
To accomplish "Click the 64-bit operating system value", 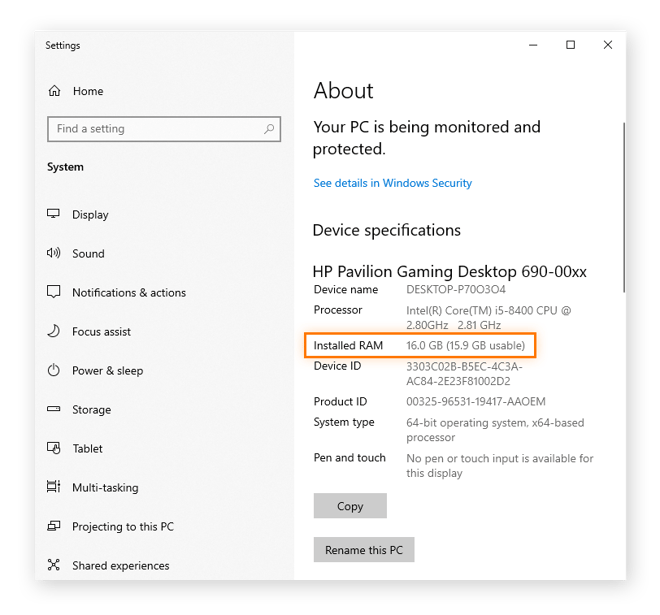I will click(495, 430).
